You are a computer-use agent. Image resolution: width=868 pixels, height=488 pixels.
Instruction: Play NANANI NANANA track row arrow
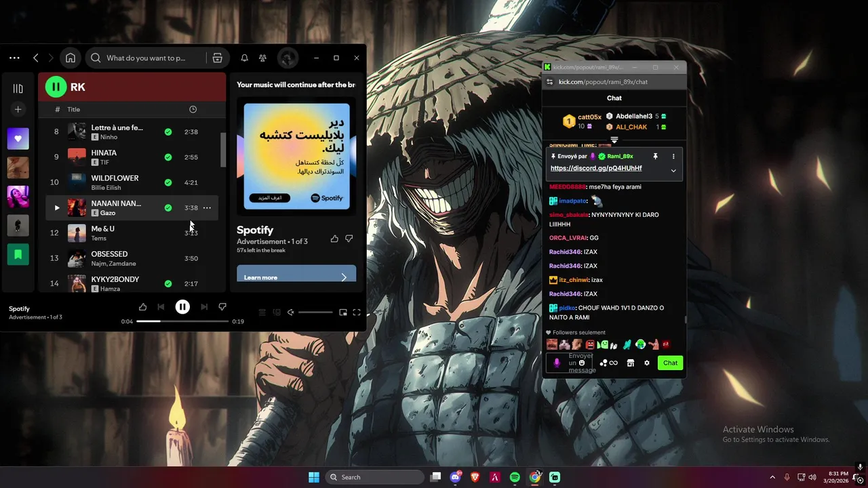56,207
